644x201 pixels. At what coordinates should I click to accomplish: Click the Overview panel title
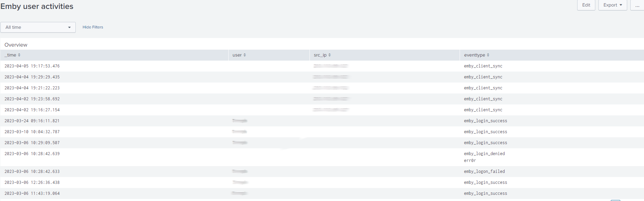point(16,45)
